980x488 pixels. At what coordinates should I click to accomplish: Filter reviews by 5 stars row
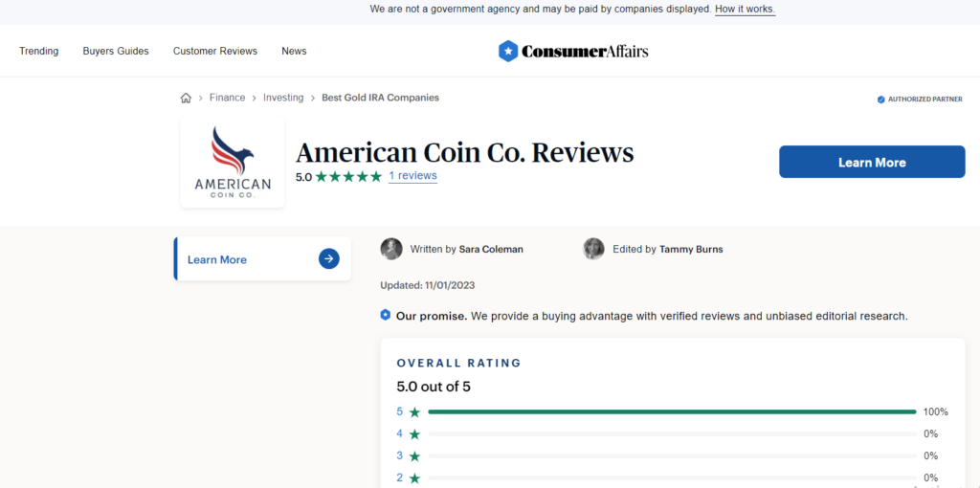click(673, 412)
